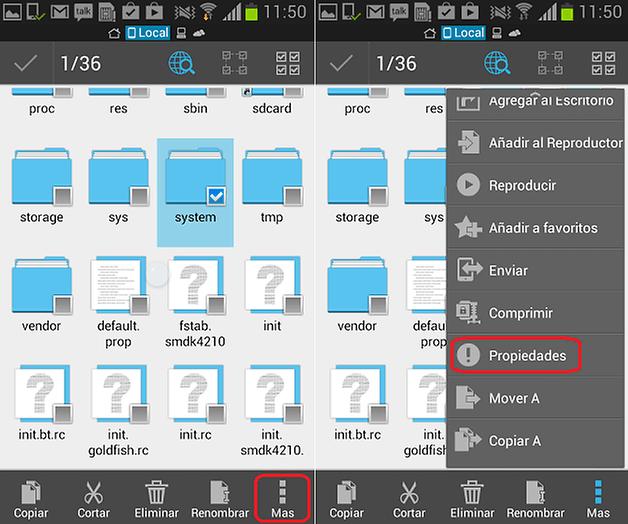Tap Renombrar in left screenshot bottom bar
Viewport: 628px width, 524px height.
[220, 499]
